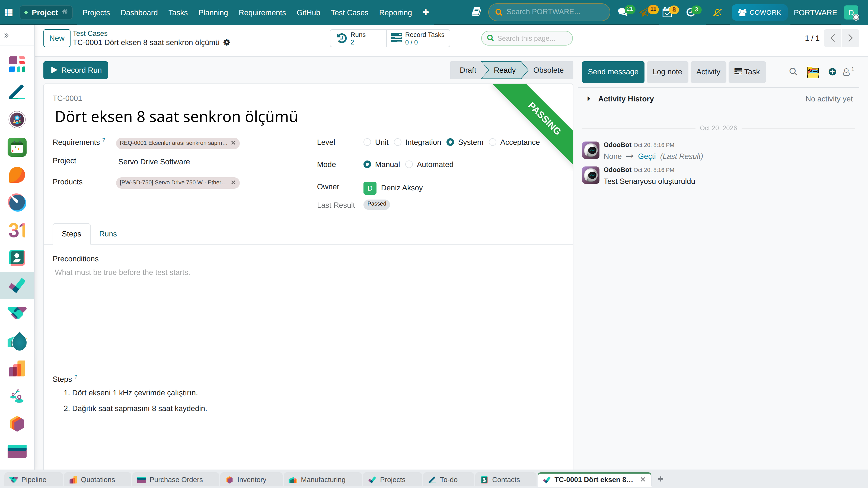Select the System level radio button
This screenshot has width=868, height=488.
(450, 142)
